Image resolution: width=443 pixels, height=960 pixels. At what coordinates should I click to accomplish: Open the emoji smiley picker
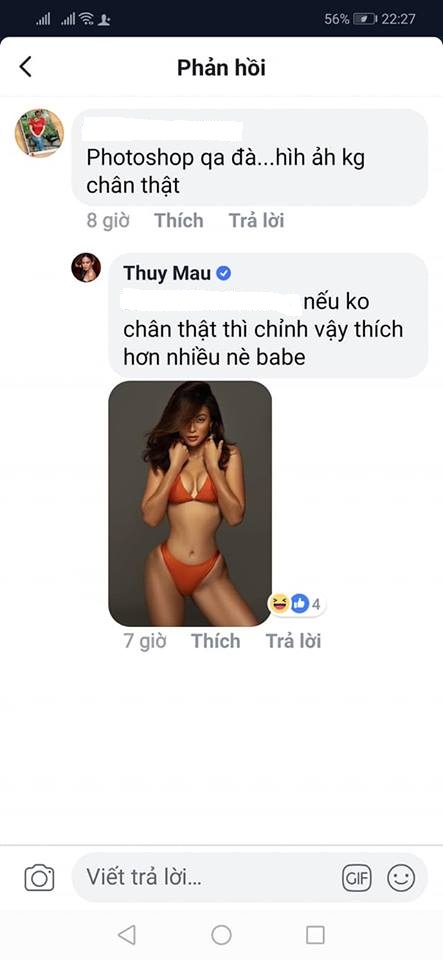click(401, 879)
